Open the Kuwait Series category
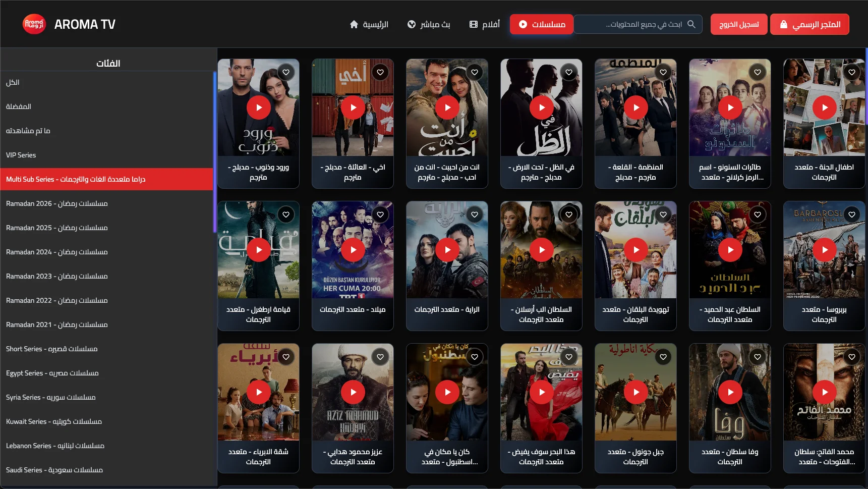Viewport: 868px width, 489px height. [106, 421]
